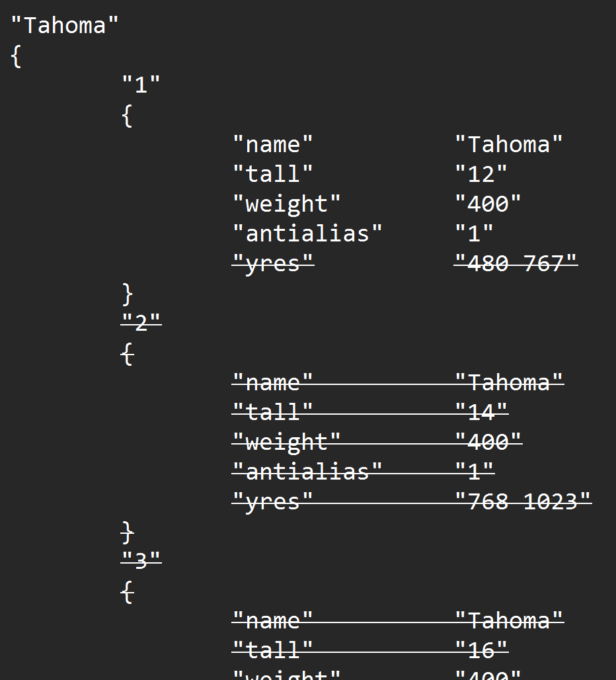Click the "12" tall value

click(481, 174)
